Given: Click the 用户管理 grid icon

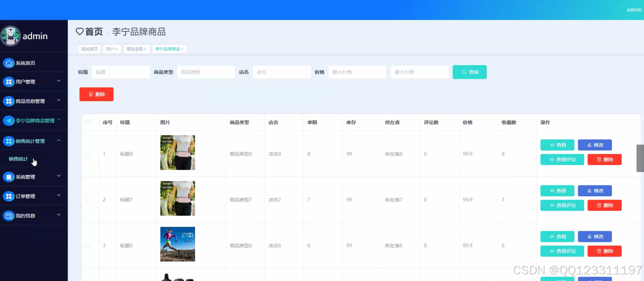Looking at the screenshot, I should pos(9,82).
